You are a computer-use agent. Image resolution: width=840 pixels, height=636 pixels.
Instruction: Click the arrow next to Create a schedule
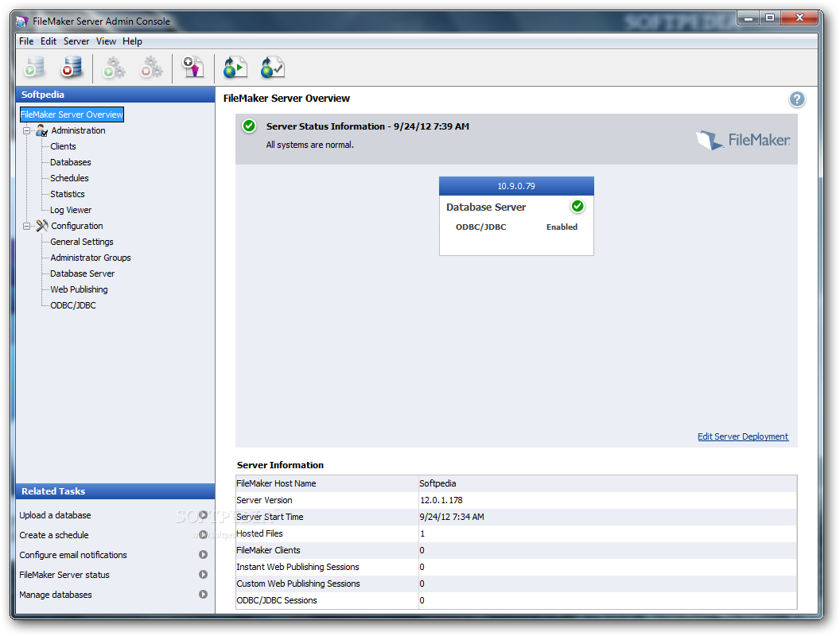[203, 535]
